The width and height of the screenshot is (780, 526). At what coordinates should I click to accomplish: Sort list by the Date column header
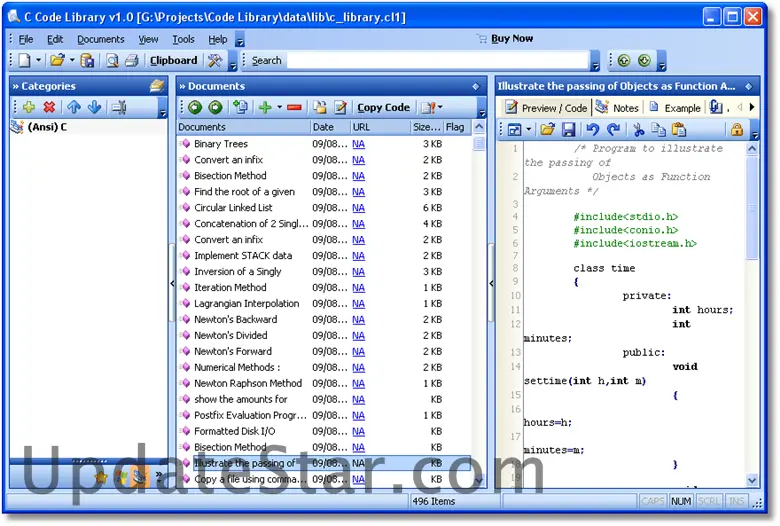point(330,127)
